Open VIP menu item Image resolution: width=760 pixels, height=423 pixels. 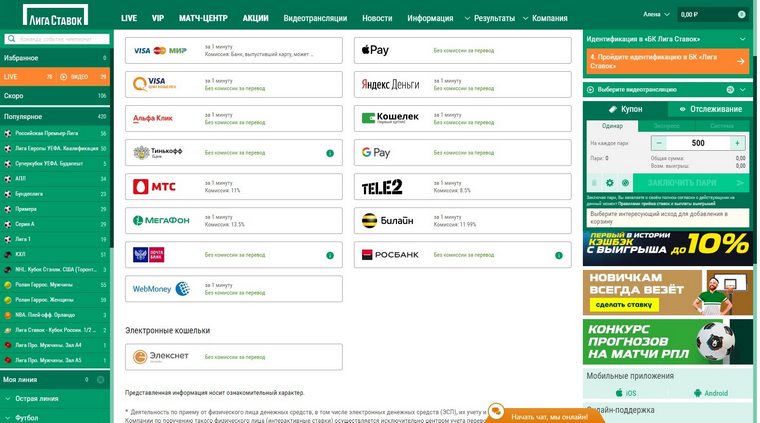click(x=158, y=18)
